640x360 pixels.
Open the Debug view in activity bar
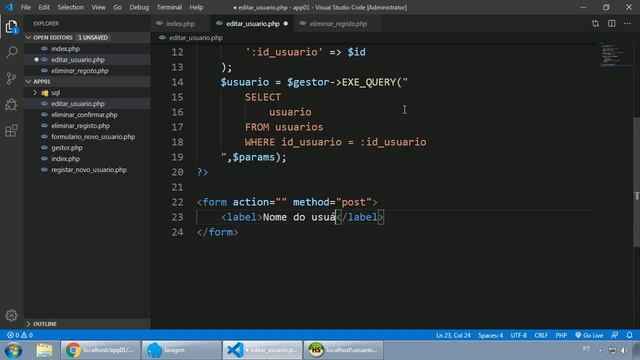pyautogui.click(x=11, y=104)
